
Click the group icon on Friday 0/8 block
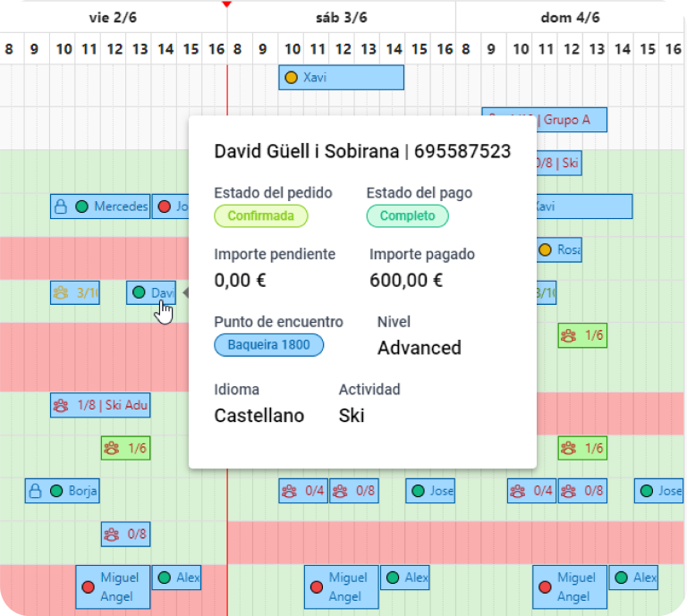(111, 534)
